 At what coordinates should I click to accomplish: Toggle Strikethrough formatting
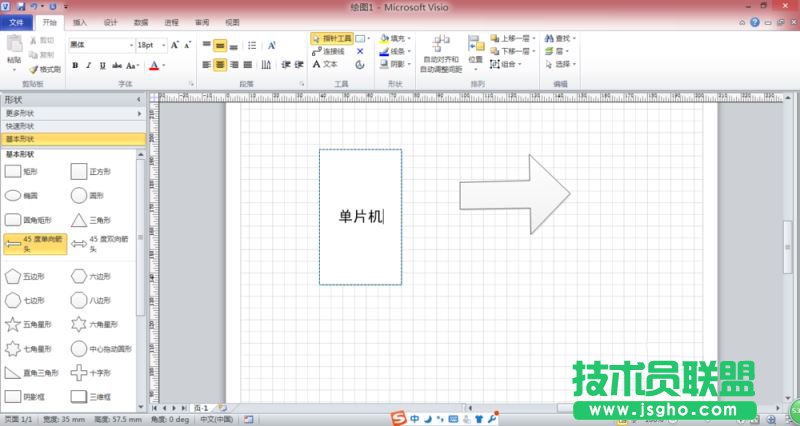click(x=117, y=65)
